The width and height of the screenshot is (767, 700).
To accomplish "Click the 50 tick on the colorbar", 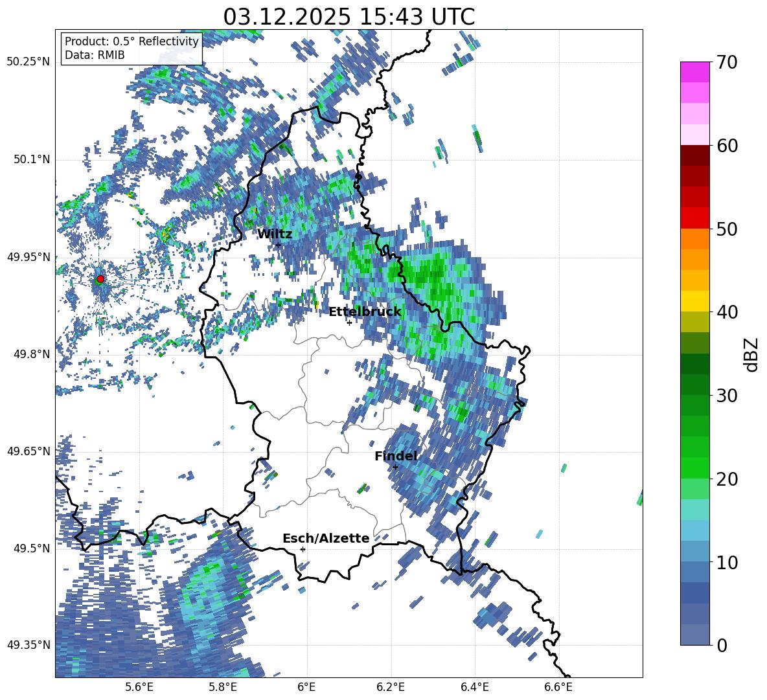I will click(x=727, y=229).
